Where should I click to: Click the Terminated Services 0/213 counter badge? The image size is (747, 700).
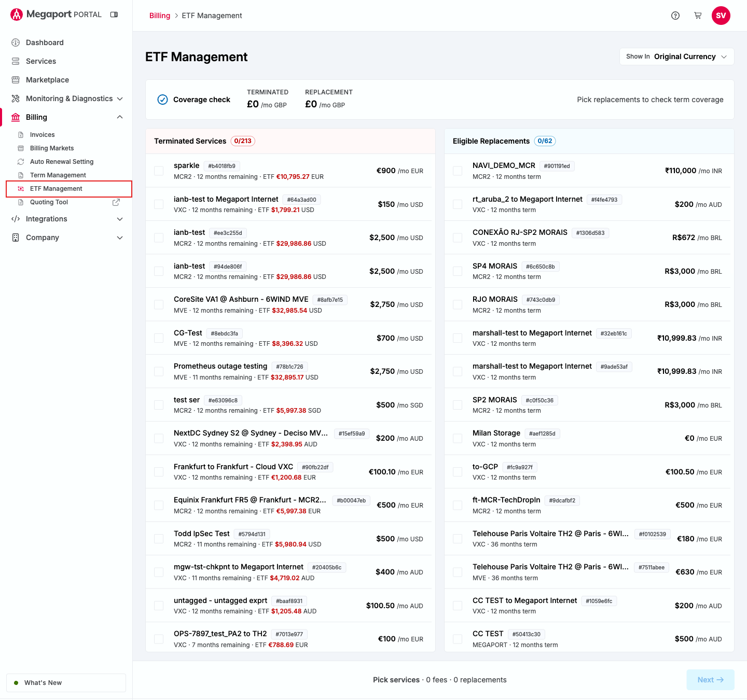coord(243,141)
